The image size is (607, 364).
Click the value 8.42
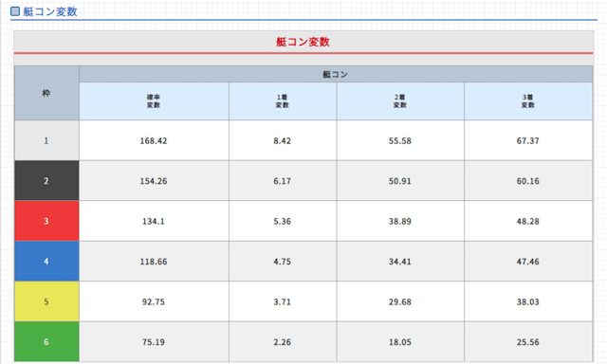(x=283, y=141)
